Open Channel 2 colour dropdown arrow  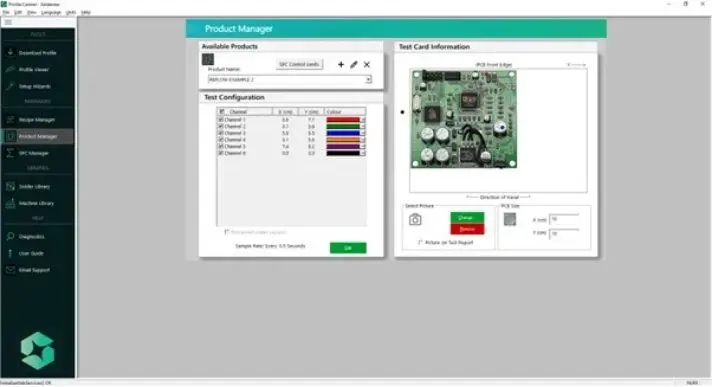click(x=363, y=126)
